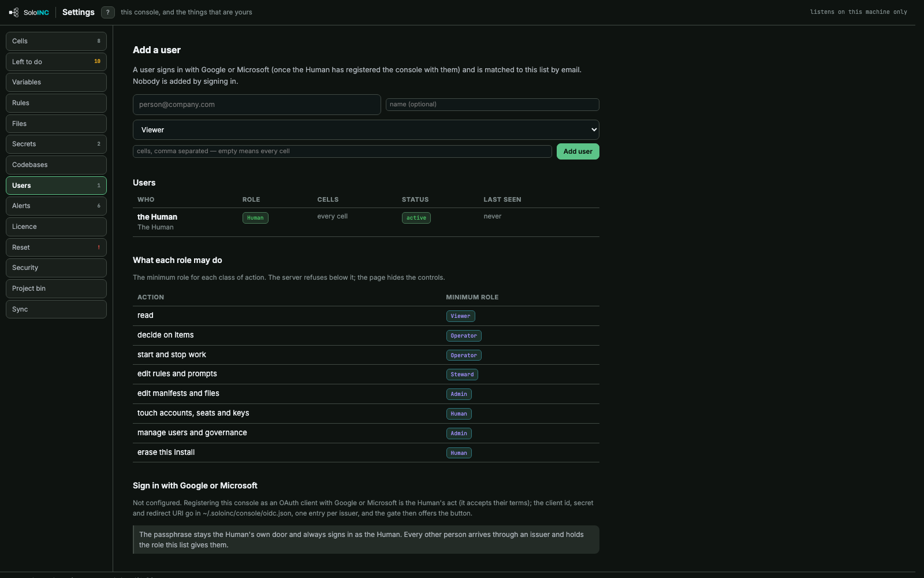Click the Human role badge in Users table
The image size is (924, 578).
pyautogui.click(x=255, y=218)
